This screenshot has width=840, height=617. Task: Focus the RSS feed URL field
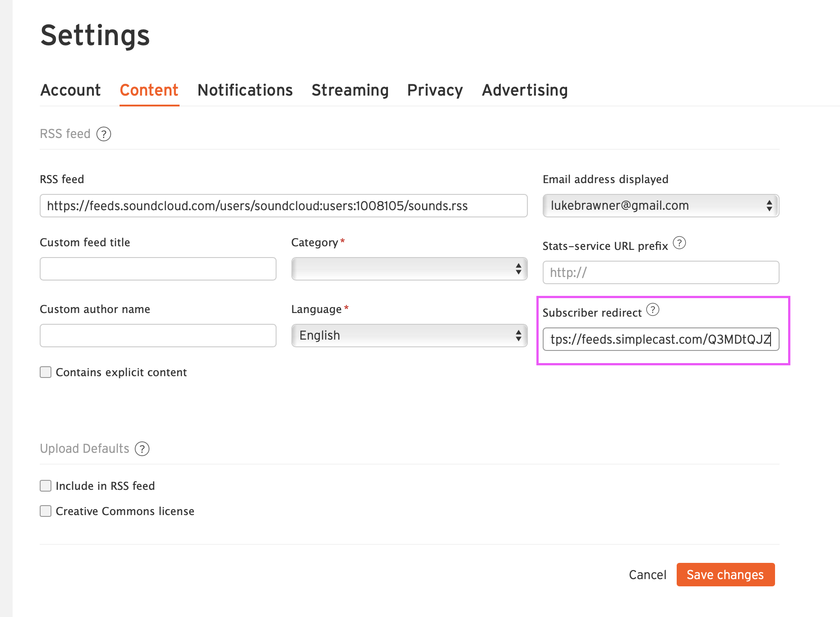283,206
